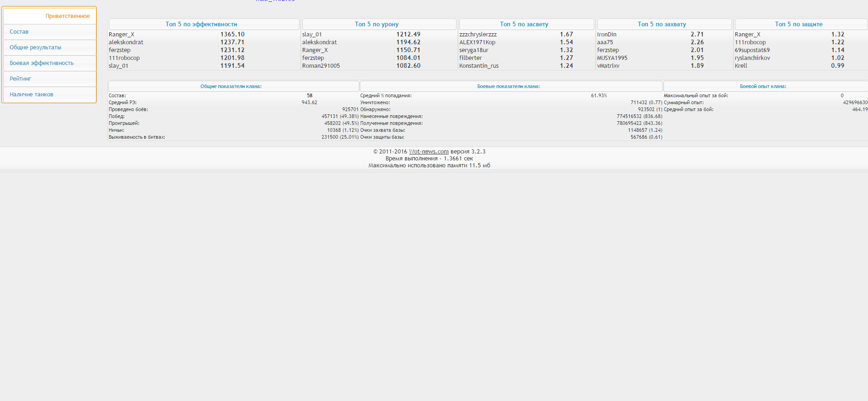
Task: Click player IronDin in the capture list
Action: click(607, 35)
